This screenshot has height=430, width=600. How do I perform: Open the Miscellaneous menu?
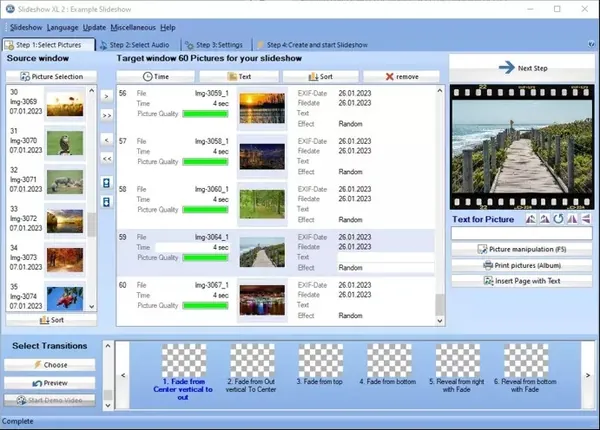[x=133, y=28]
